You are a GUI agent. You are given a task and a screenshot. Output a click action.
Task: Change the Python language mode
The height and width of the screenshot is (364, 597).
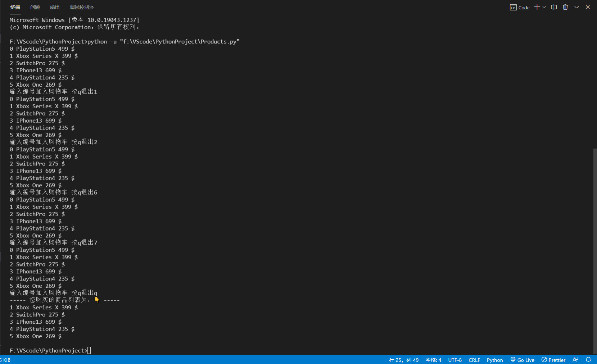pyautogui.click(x=495, y=360)
